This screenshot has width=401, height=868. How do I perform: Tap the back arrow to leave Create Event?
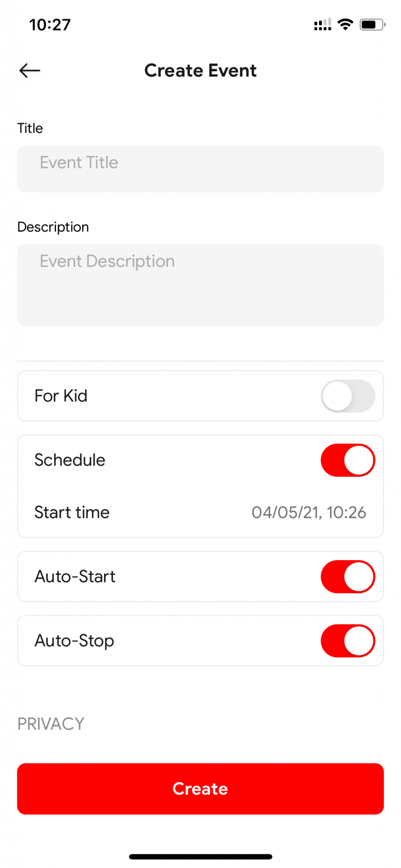29,70
